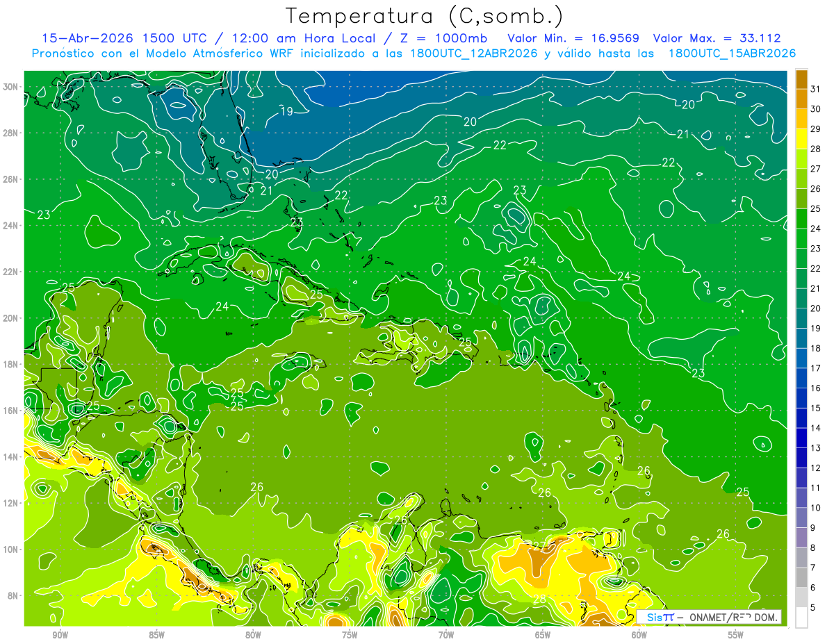Click the 70W longitude axis label

(x=446, y=635)
